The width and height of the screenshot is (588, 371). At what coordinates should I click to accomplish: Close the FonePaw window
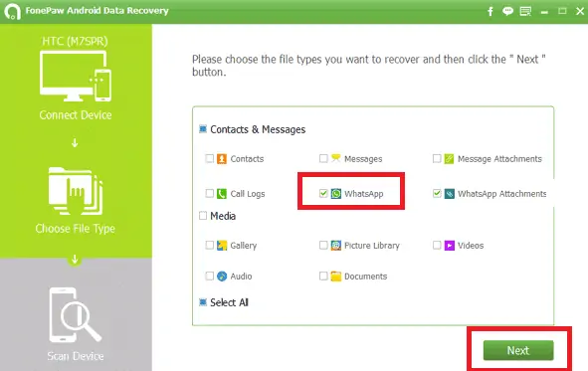(580, 11)
